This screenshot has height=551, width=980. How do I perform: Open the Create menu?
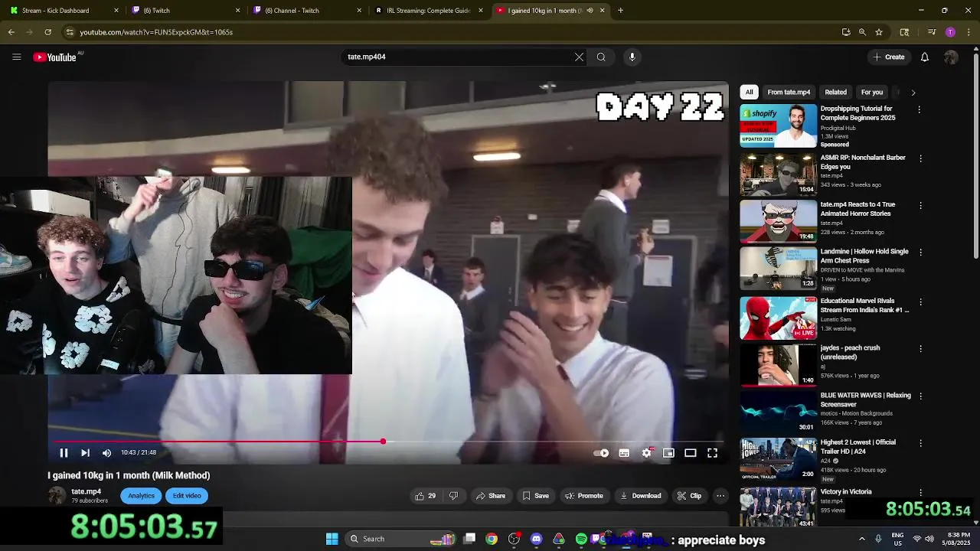[889, 57]
